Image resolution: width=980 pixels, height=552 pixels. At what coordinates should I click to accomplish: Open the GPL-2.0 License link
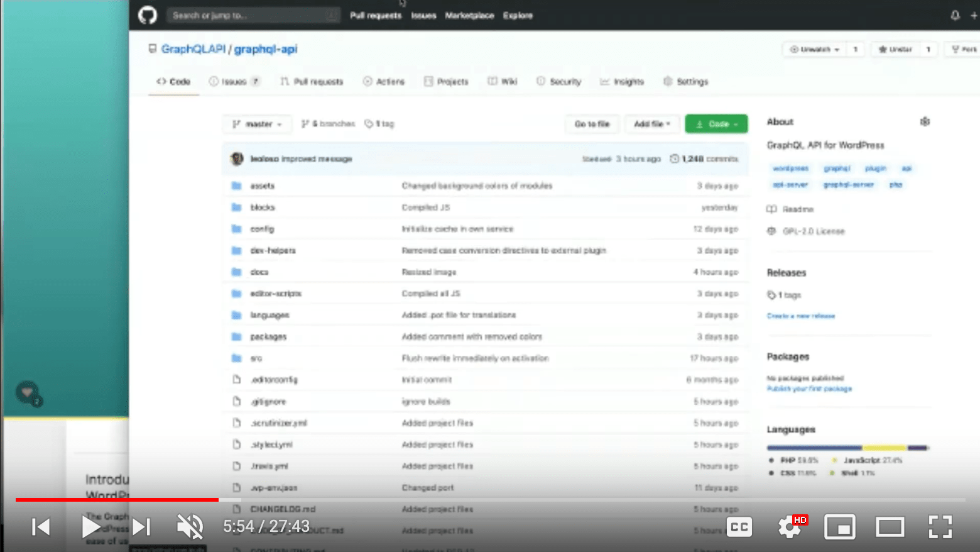click(806, 231)
